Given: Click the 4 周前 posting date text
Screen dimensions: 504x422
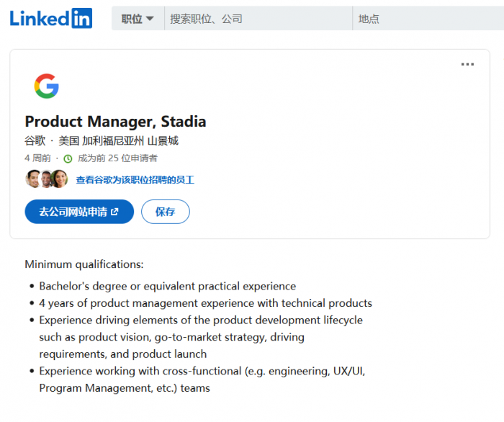Looking at the screenshot, I should pos(37,158).
